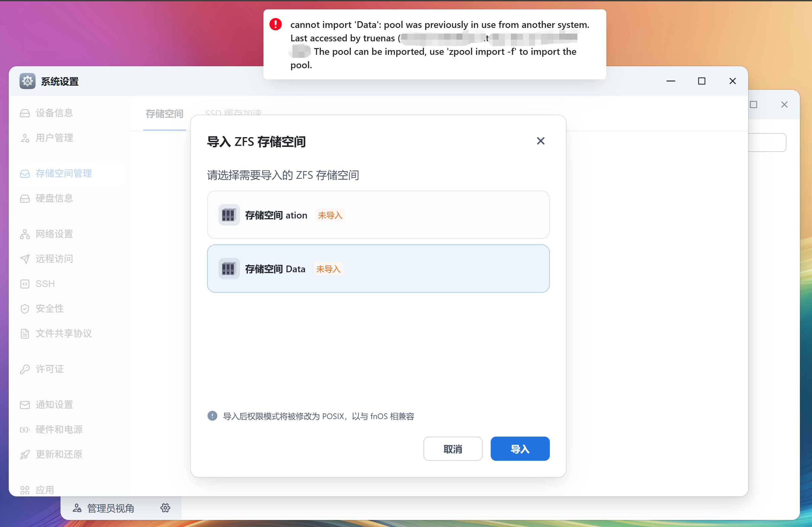The width and height of the screenshot is (812, 527).
Task: Cancel the import via 取消
Action: 453,449
